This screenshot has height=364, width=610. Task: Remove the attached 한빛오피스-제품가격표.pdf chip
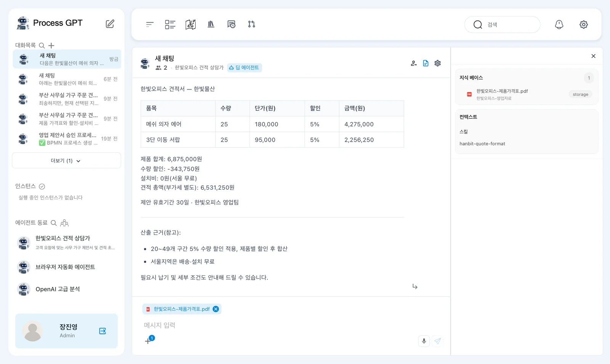pyautogui.click(x=216, y=309)
